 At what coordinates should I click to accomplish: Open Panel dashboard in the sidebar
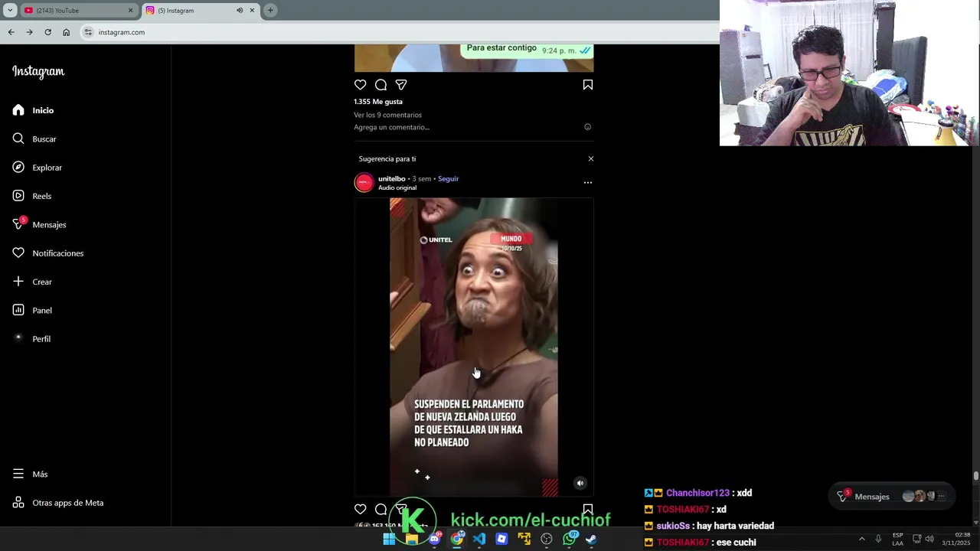[32, 311]
